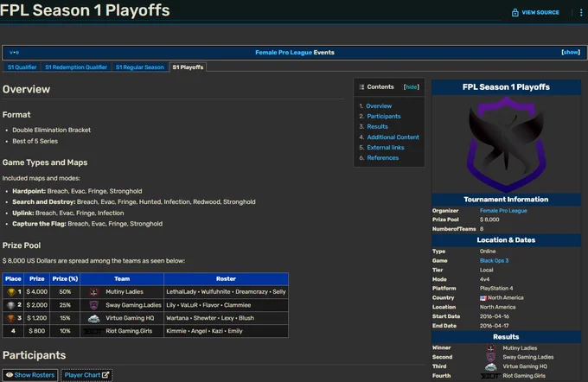Click the North America flag icon
Viewport: 588px width, 382px height.
click(x=483, y=298)
